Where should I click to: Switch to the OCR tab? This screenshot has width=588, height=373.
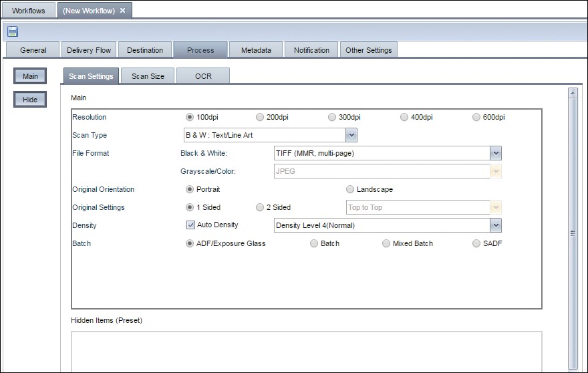pyautogui.click(x=203, y=76)
